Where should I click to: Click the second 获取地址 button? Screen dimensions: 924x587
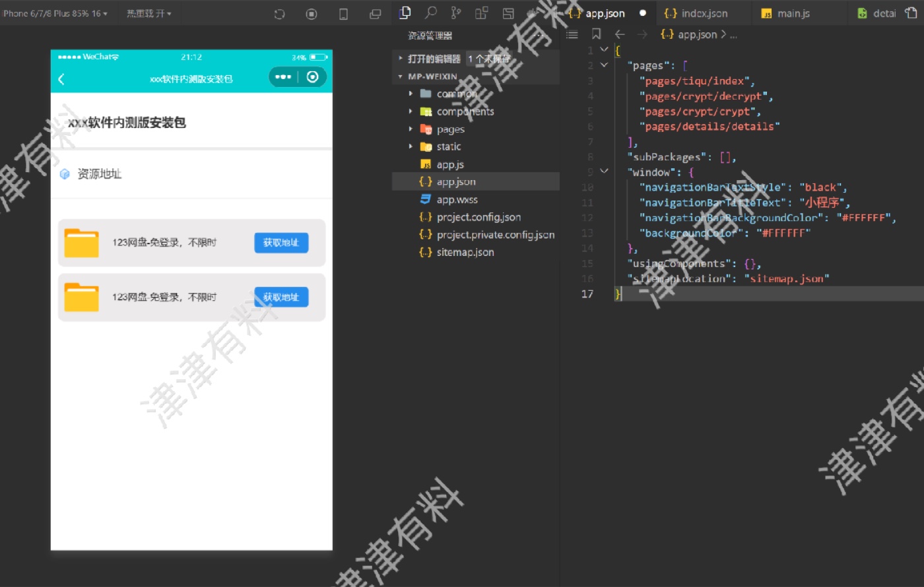(281, 297)
